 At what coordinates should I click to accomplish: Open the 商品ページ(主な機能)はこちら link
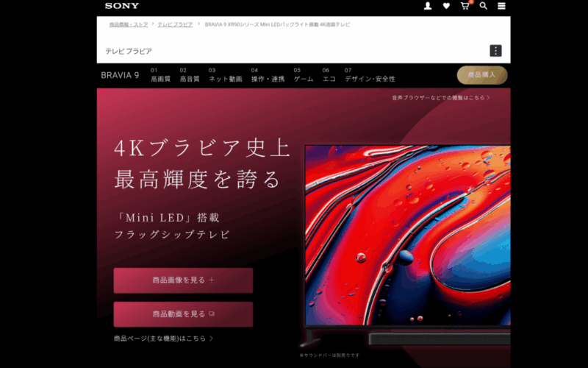pos(163,339)
